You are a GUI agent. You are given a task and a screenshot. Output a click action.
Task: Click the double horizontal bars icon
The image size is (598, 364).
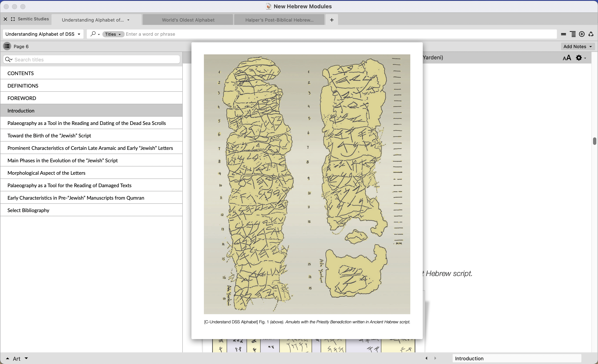(564, 34)
